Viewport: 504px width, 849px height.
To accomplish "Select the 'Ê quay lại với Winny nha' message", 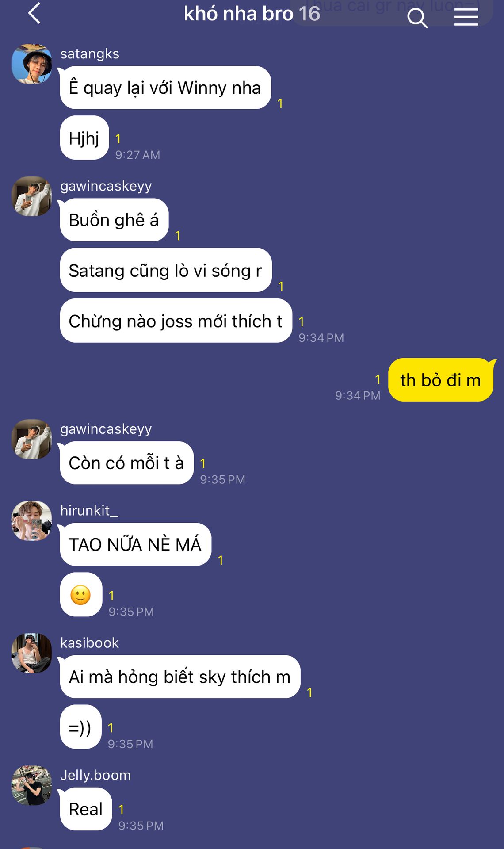I will (x=165, y=88).
